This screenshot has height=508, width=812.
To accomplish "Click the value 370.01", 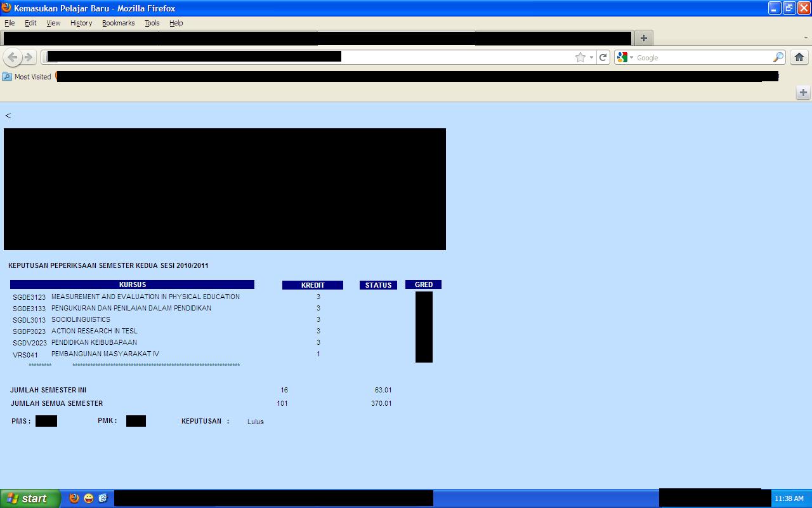I will pyautogui.click(x=381, y=403).
